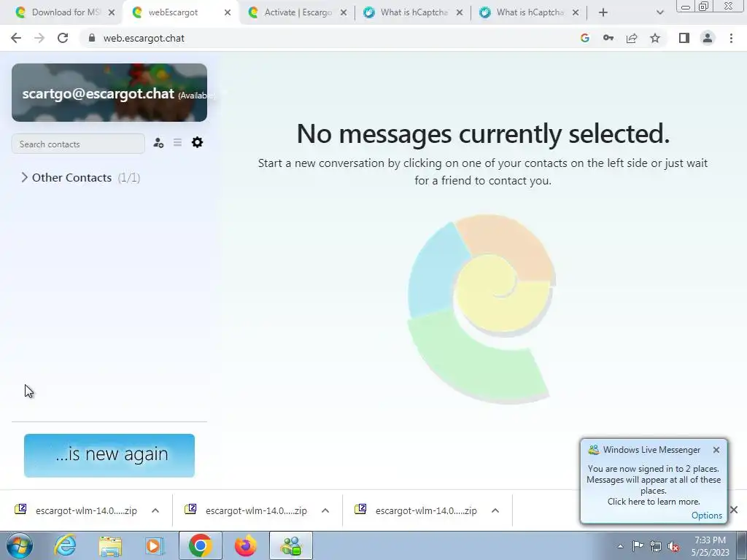Click the muted volume tray icon
747x560 pixels.
pyautogui.click(x=673, y=546)
